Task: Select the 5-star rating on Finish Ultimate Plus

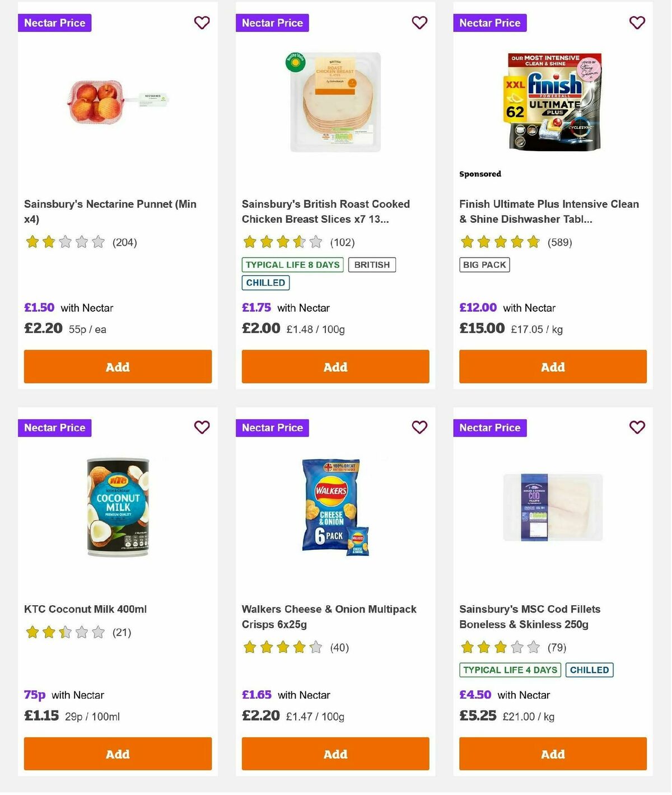Action: click(500, 242)
